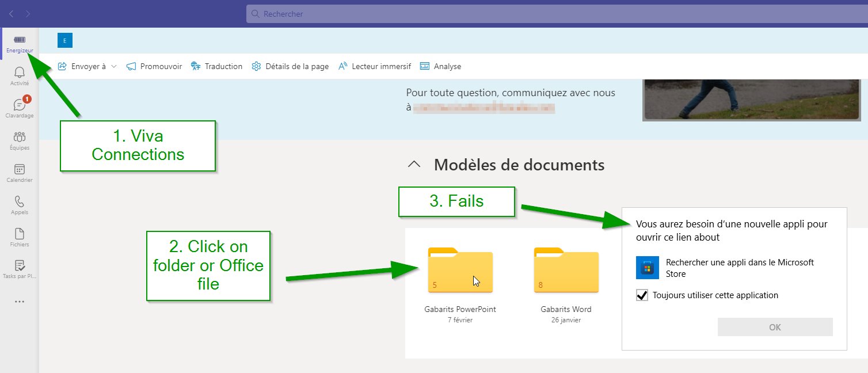Show more apps via ellipsis
Image resolution: width=868 pixels, height=373 pixels.
pos(20,302)
